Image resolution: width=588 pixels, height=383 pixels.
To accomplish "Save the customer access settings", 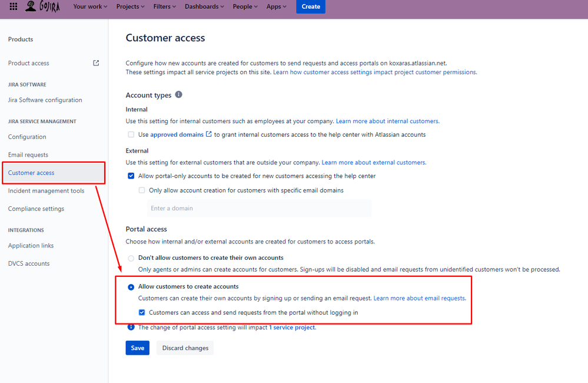I will pyautogui.click(x=137, y=348).
